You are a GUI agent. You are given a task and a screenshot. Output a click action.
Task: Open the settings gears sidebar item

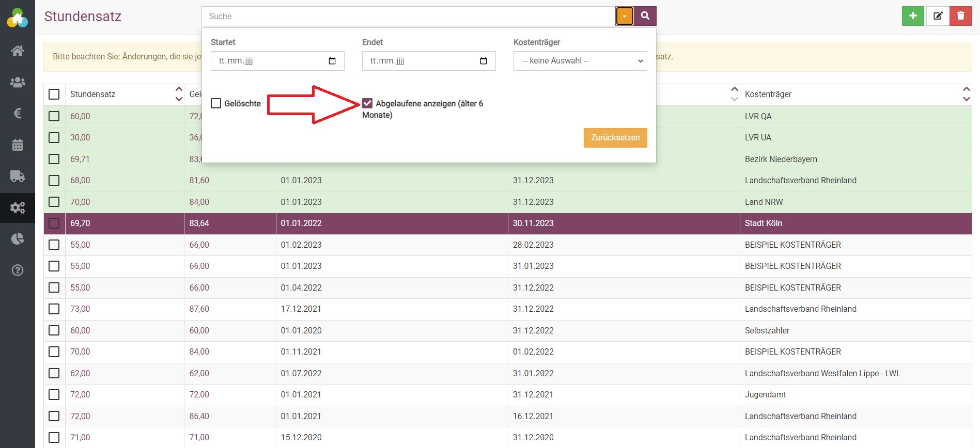coord(18,207)
